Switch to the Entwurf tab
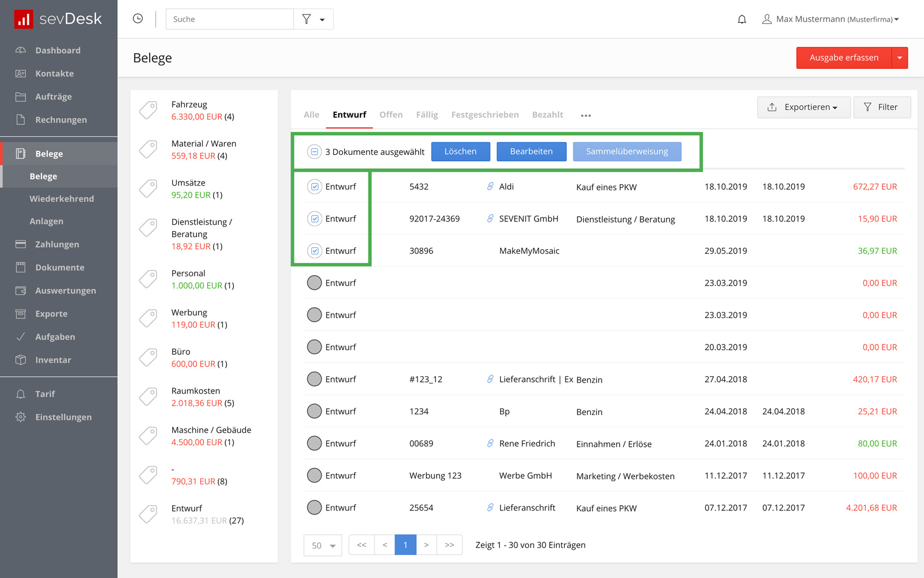 coord(349,114)
